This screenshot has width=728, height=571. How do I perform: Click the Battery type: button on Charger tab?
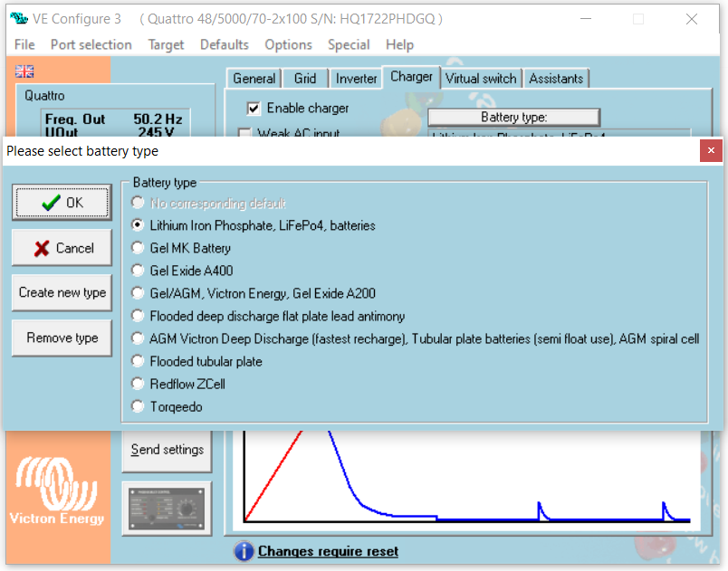point(513,117)
